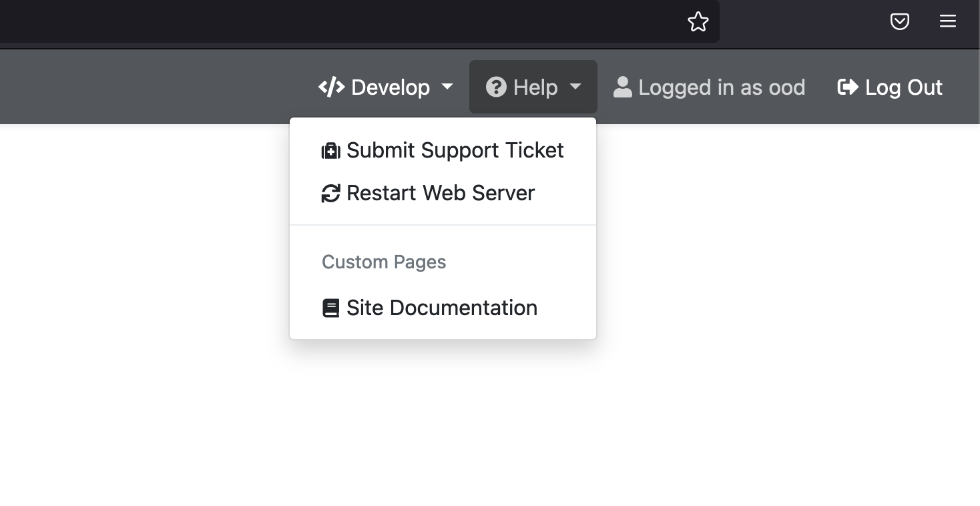Open the Pocket save icon

900,22
